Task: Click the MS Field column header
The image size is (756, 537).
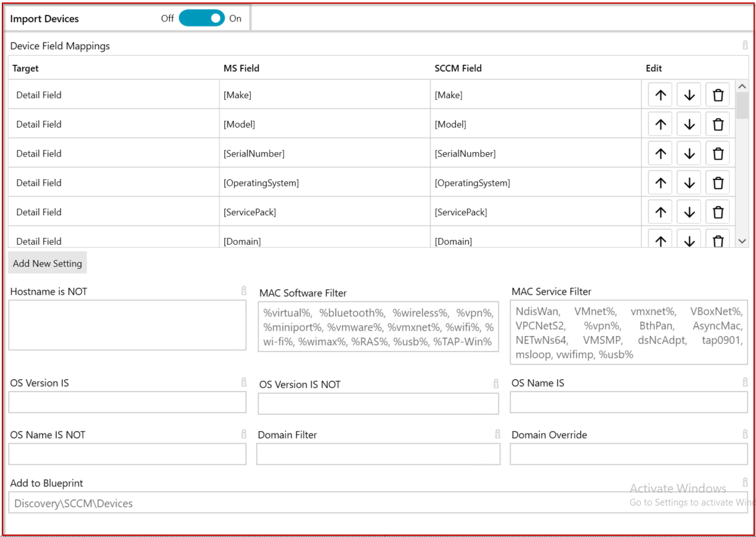Action: click(242, 68)
